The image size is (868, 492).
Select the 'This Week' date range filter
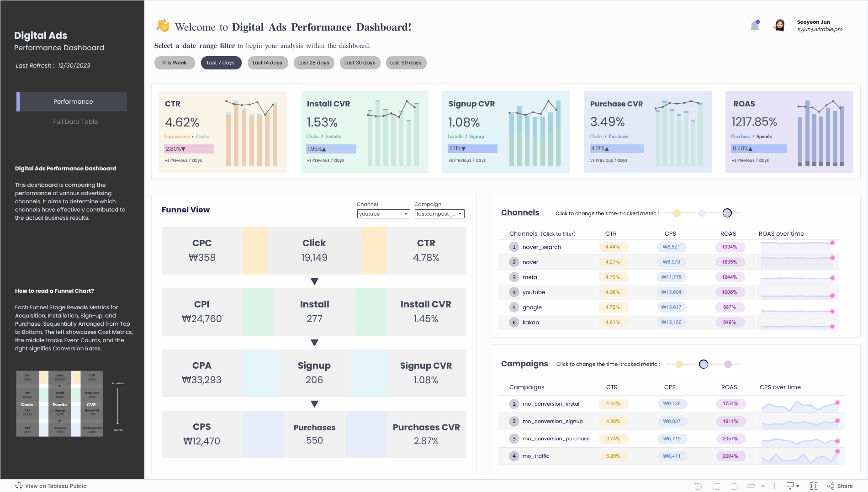[x=174, y=63]
